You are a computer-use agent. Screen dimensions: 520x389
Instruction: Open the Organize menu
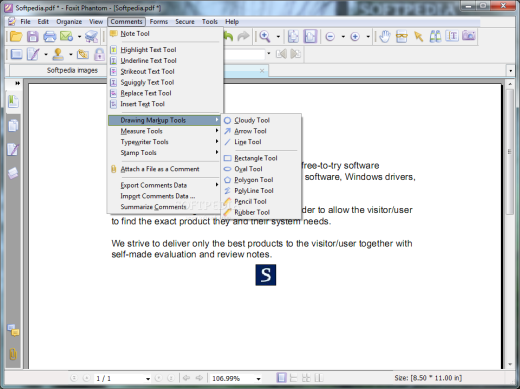pyautogui.click(x=69, y=22)
